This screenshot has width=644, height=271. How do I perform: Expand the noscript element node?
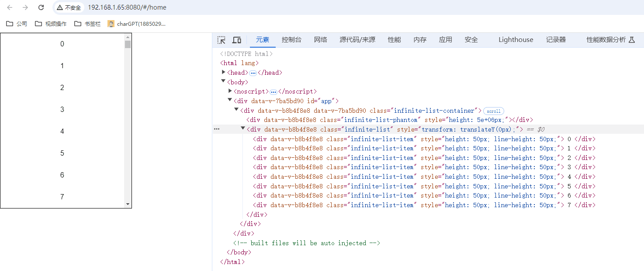tap(230, 91)
